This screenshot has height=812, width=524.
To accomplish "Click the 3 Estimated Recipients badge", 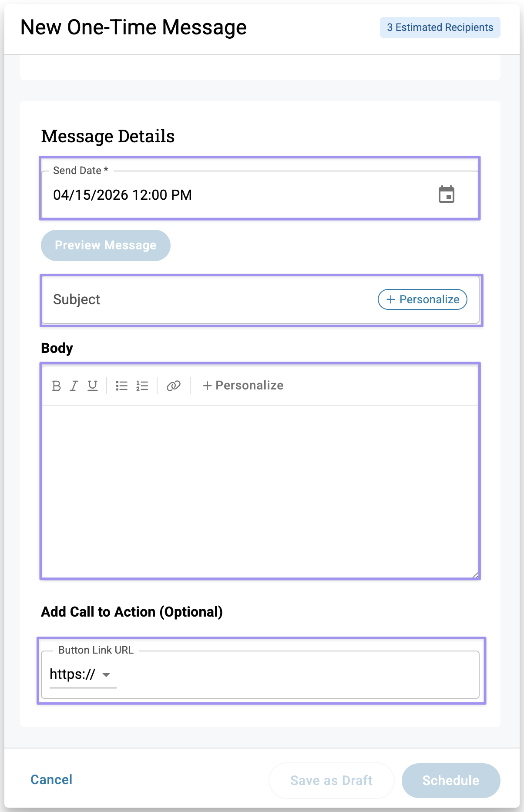I will (440, 27).
